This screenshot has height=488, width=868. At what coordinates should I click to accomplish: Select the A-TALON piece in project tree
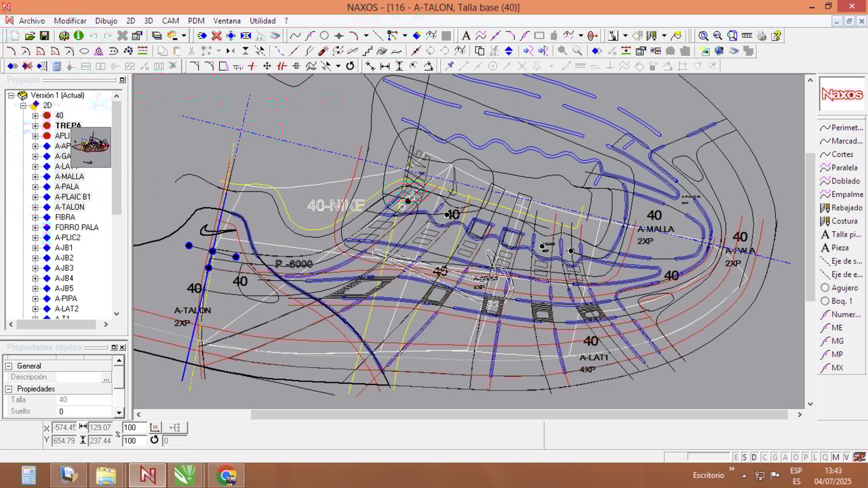[x=69, y=207]
